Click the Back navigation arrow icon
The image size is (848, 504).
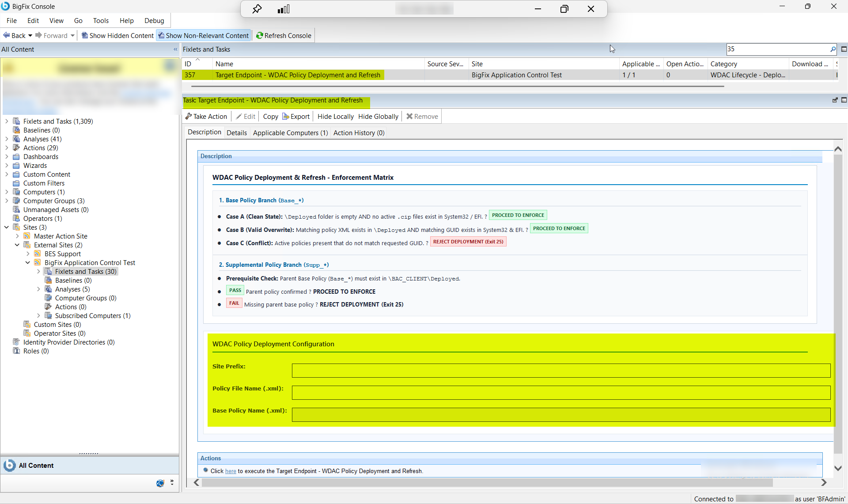tap(7, 35)
